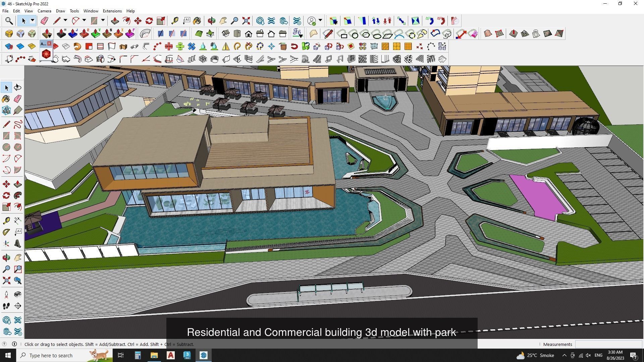The height and width of the screenshot is (362, 644).
Task: Click the Previous view tool
Action: (18, 281)
